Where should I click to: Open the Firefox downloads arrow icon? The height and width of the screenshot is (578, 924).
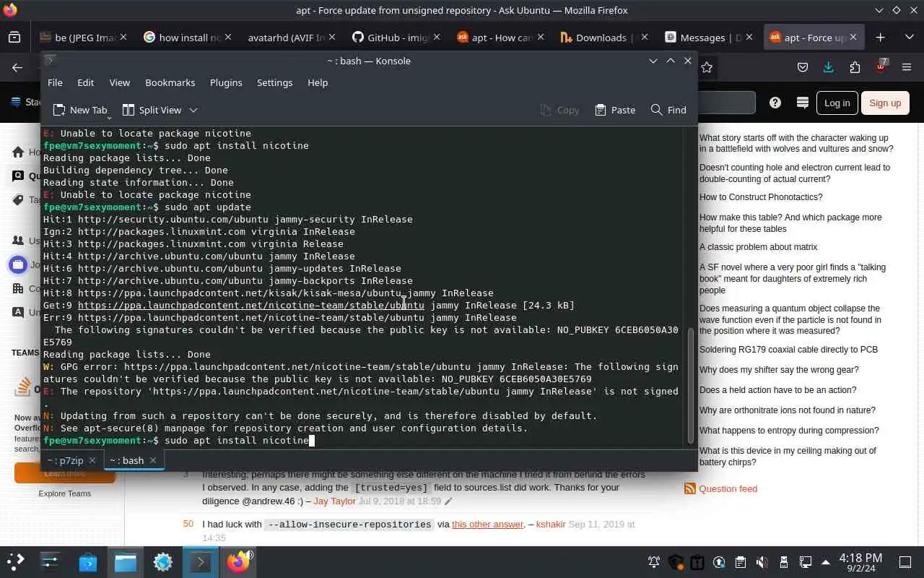pos(829,67)
